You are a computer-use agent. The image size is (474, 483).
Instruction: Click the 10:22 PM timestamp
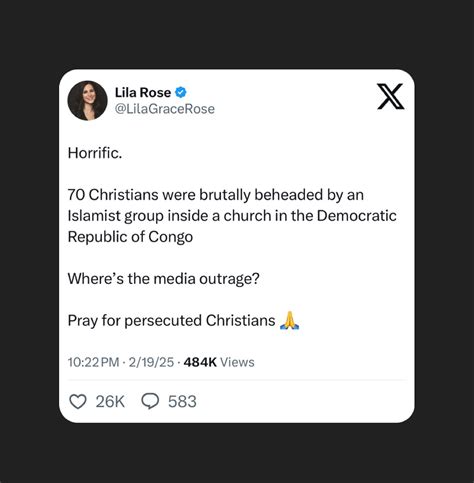click(x=93, y=362)
